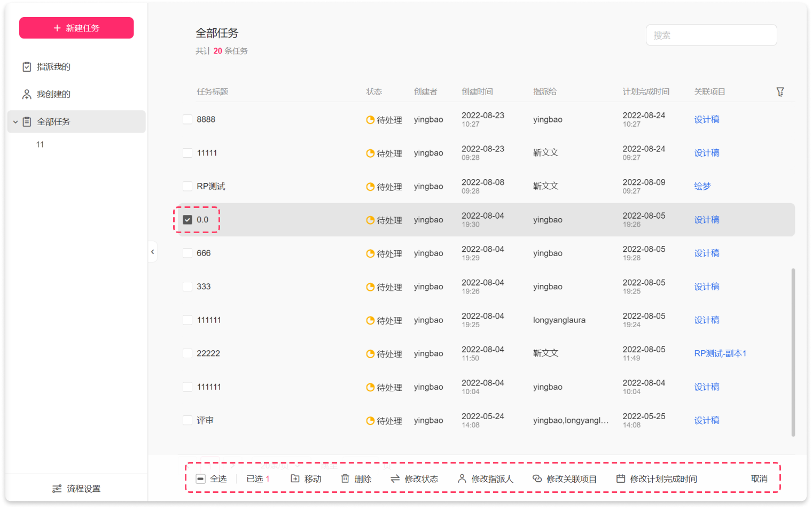
Task: Click 取消 to cancel the selection
Action: tap(759, 479)
